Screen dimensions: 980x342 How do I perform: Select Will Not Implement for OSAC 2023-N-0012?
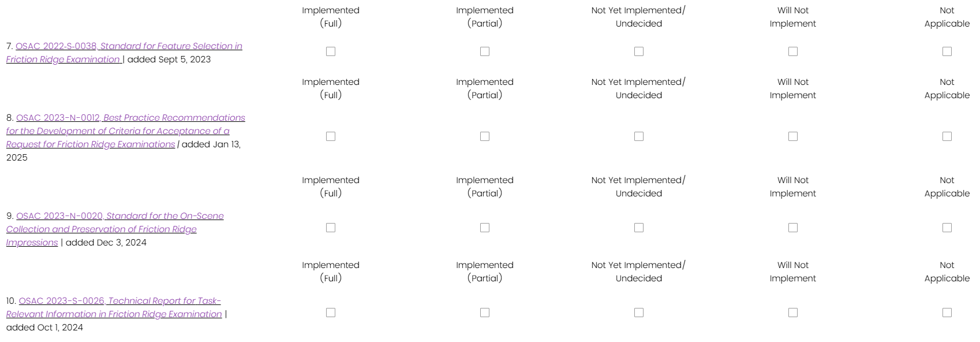[793, 136]
